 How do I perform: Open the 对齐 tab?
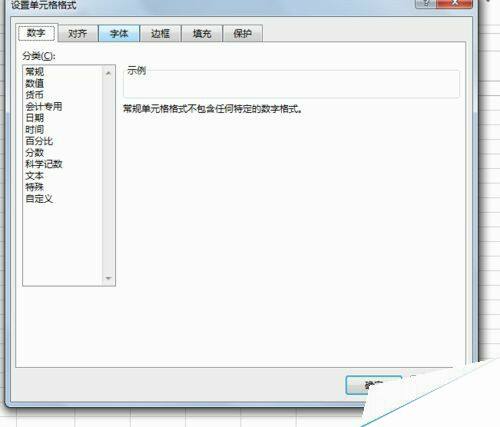pos(78,33)
